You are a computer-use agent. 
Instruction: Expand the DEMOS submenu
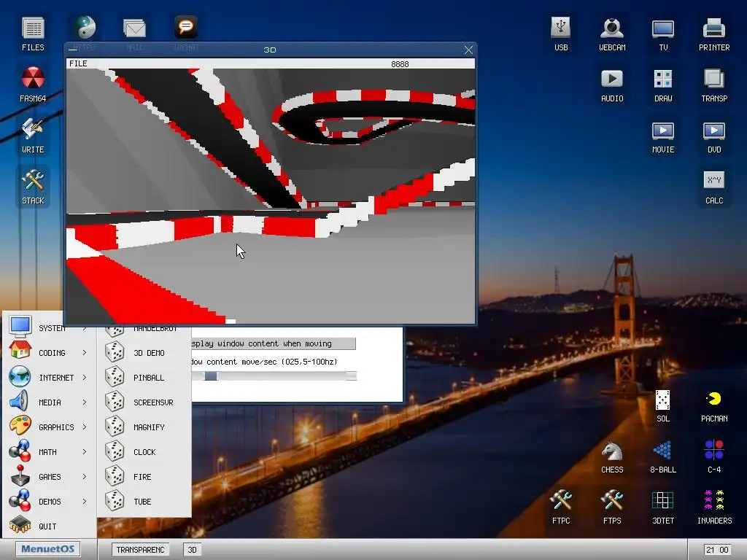(50, 502)
